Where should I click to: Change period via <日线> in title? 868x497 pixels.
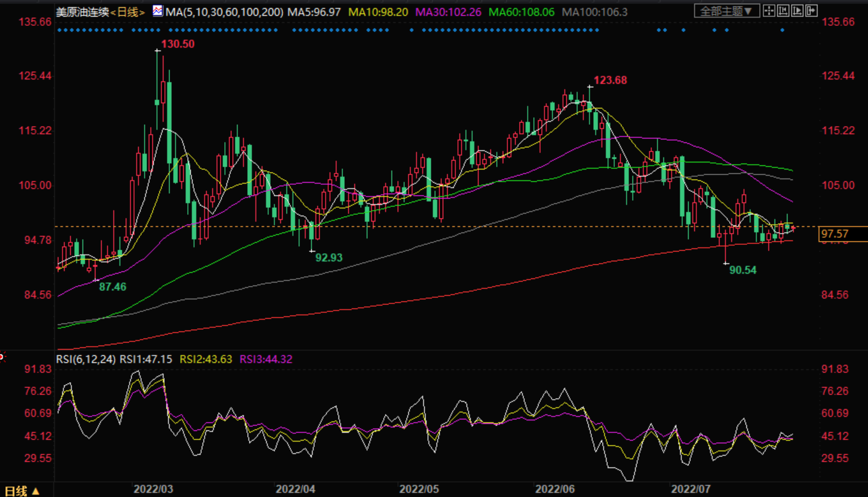pos(128,12)
